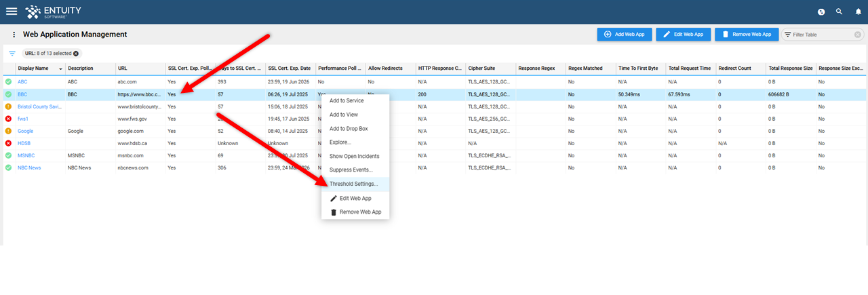Open the ABC web app link
The height and width of the screenshot is (295, 868).
22,81
